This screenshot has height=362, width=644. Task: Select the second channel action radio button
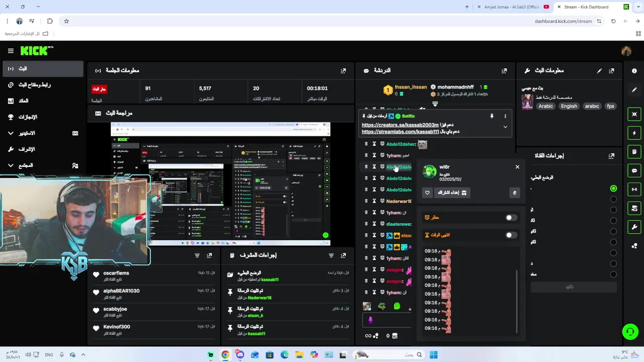(x=613, y=199)
